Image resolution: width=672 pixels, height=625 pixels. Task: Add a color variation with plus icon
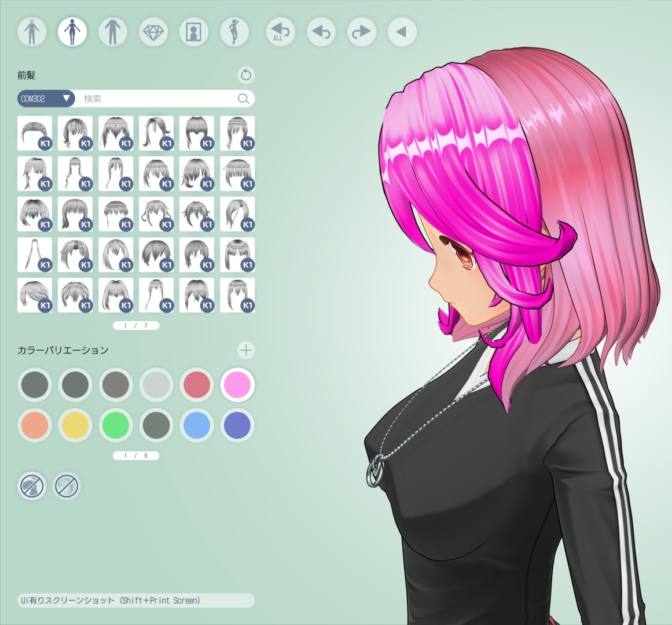click(x=246, y=351)
